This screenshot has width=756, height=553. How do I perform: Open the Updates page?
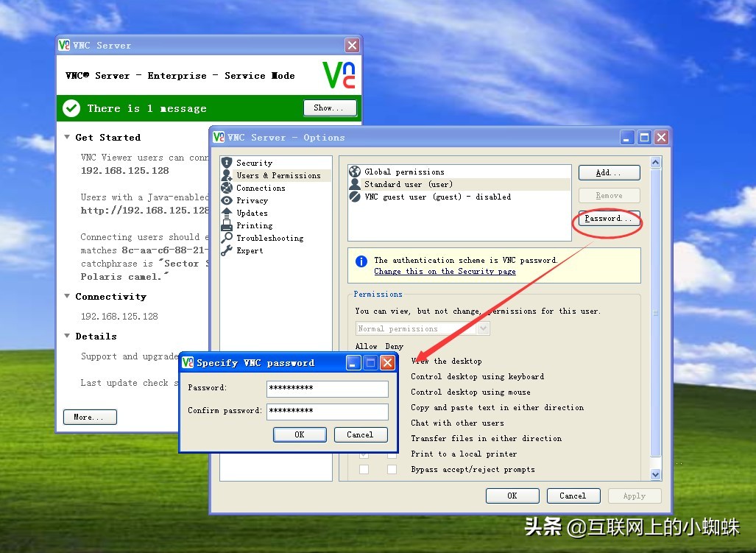(252, 213)
